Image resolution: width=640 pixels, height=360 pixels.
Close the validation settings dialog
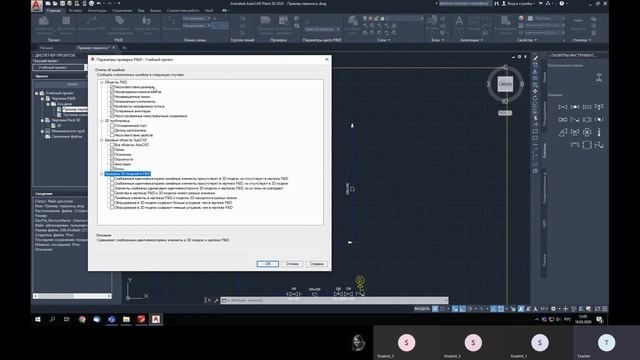point(327,59)
